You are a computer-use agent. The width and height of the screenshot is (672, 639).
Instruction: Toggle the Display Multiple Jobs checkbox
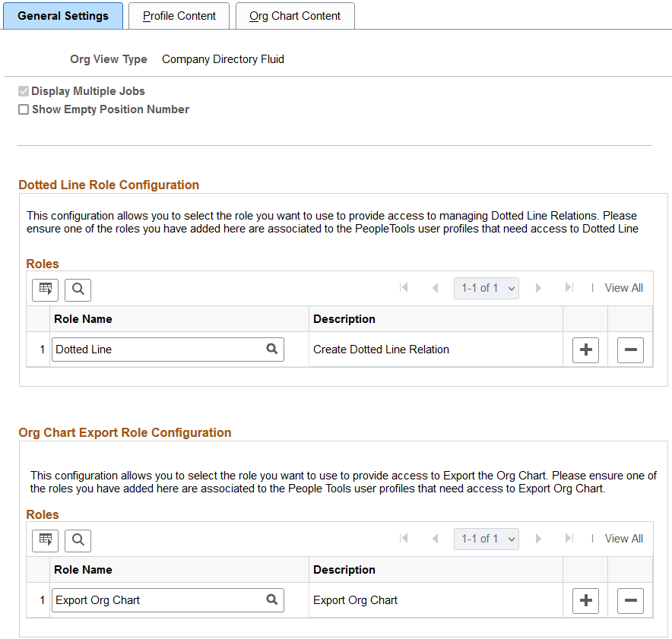point(24,90)
